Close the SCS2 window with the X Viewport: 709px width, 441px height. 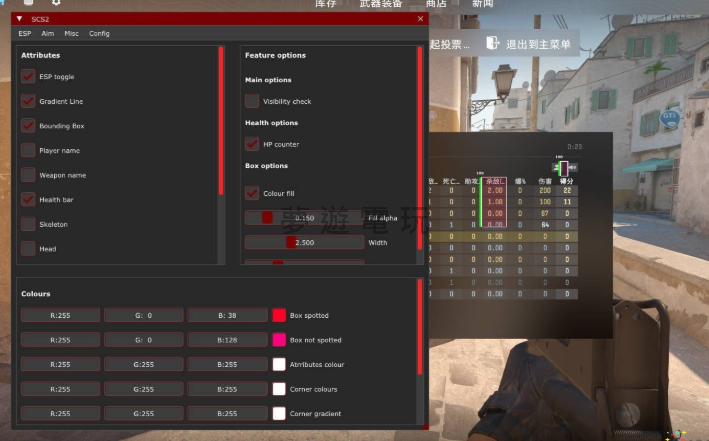(x=420, y=18)
